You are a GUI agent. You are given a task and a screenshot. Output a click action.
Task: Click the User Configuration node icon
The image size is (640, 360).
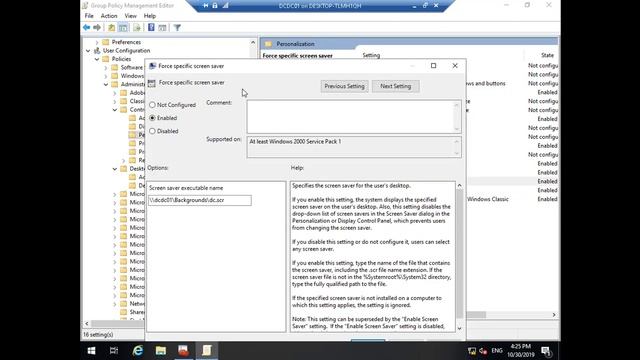[x=97, y=51]
